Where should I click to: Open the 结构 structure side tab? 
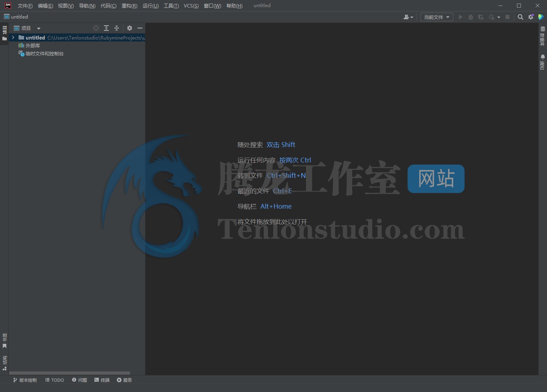tap(4, 363)
